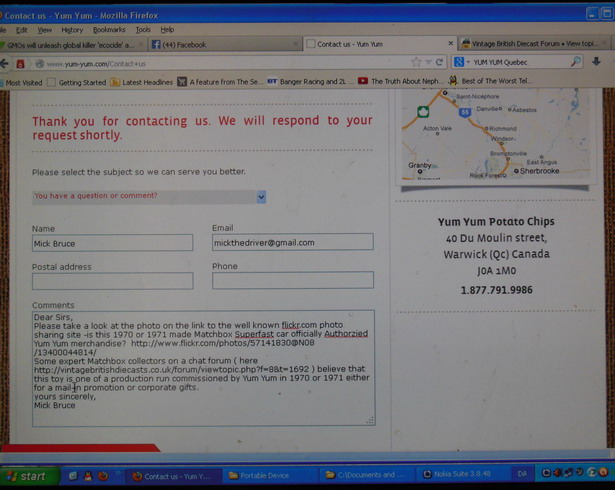Viewport: 615px width, 490px height.
Task: Open the Getting Started bookmark
Action: tap(77, 82)
